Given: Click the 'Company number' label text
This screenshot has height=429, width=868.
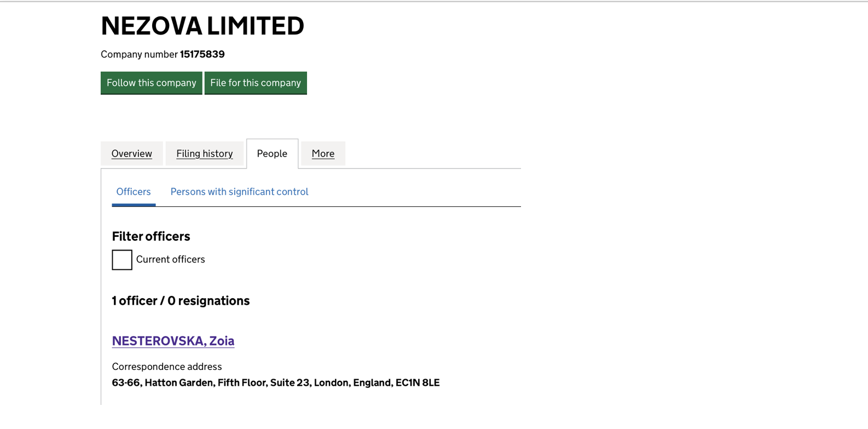Looking at the screenshot, I should point(139,54).
